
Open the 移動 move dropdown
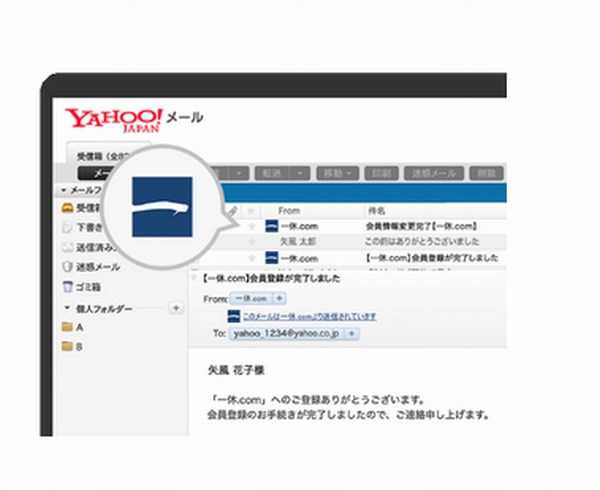pyautogui.click(x=338, y=174)
